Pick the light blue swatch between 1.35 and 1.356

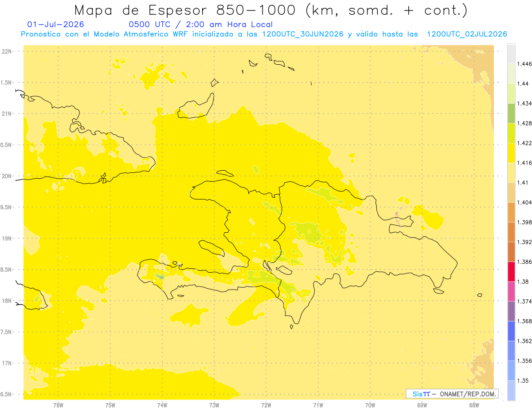[512, 371]
